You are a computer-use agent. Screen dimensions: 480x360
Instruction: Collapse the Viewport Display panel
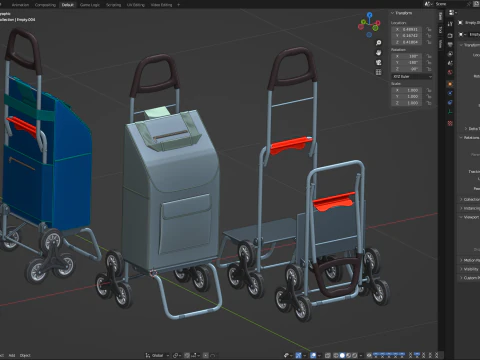coord(470,217)
